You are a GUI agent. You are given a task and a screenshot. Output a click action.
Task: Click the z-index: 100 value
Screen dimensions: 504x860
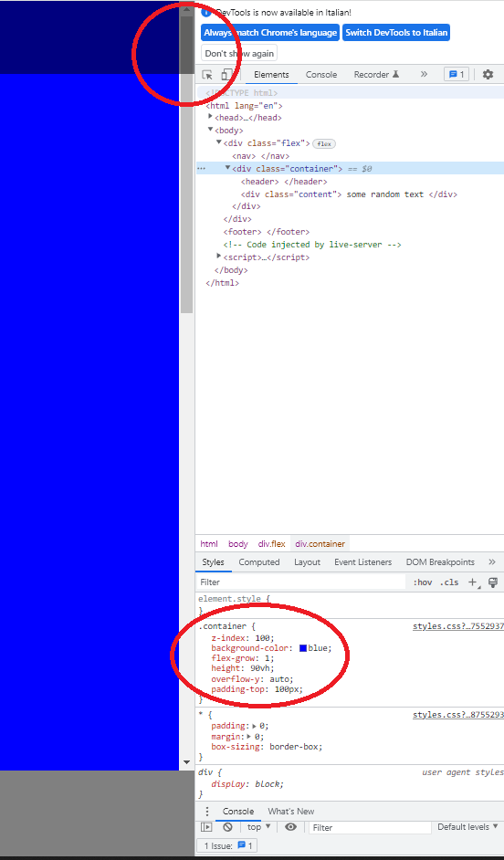[x=263, y=638]
